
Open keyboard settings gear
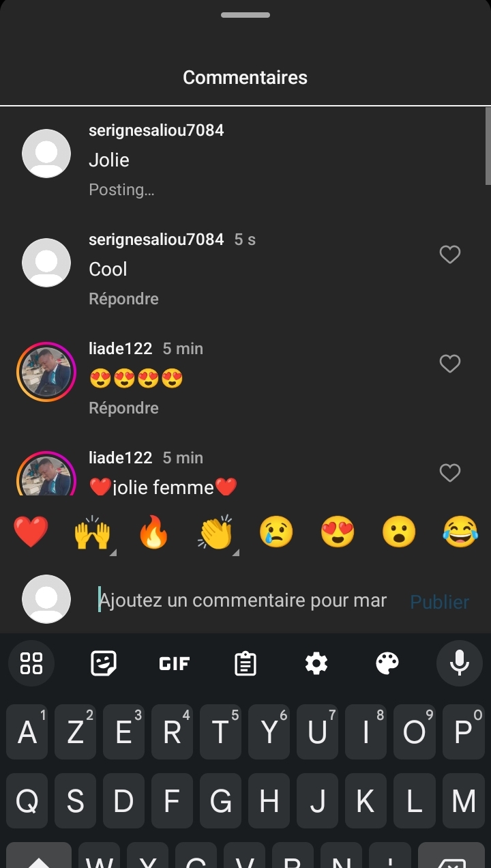(x=316, y=663)
